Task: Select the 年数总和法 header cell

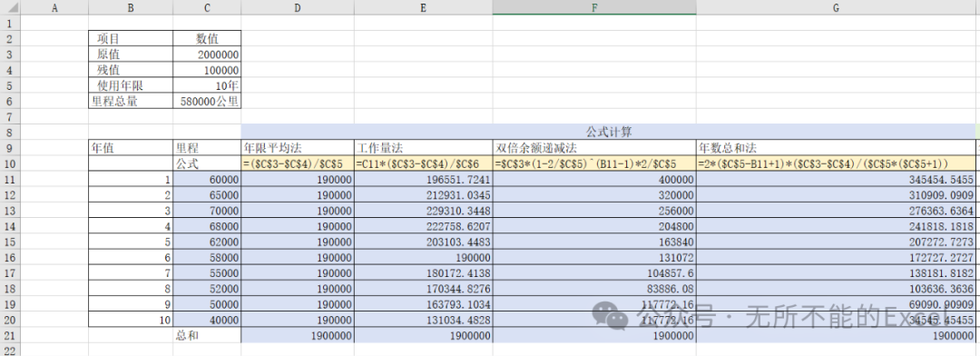Action: click(836, 148)
